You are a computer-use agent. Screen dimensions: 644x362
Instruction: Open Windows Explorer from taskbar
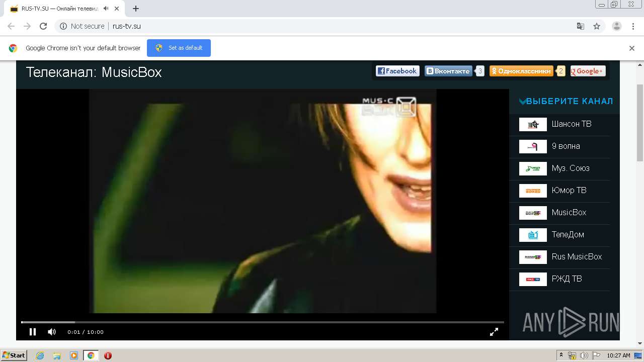coord(57,355)
